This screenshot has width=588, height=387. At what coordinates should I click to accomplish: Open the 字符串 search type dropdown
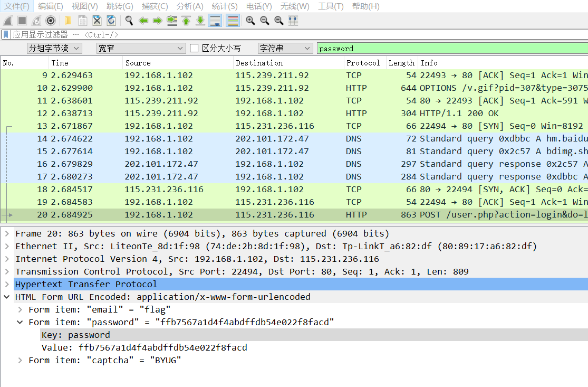click(285, 48)
